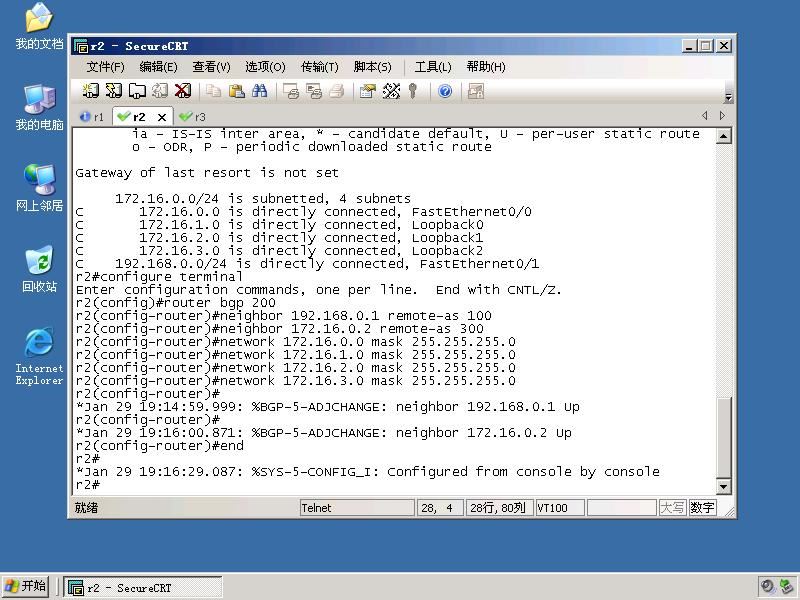Screen dimensions: 800x600
Task: Click the 'r2#configure terminal' line
Action: [x=159, y=277]
